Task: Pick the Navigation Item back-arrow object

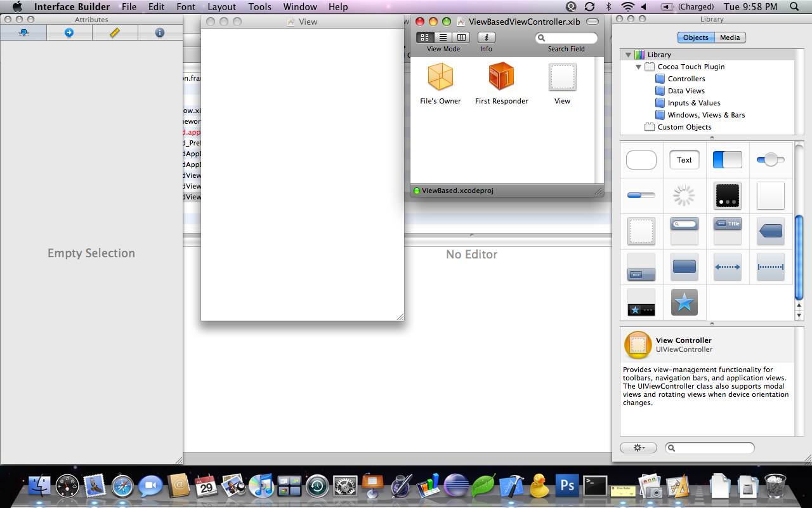Action: [x=771, y=231]
